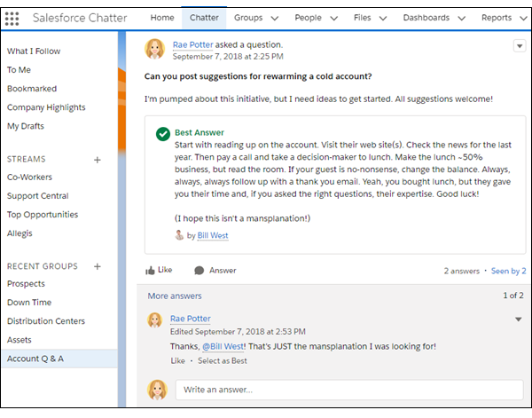Click the Write an answer field
This screenshot has width=532, height=418.
349,390
